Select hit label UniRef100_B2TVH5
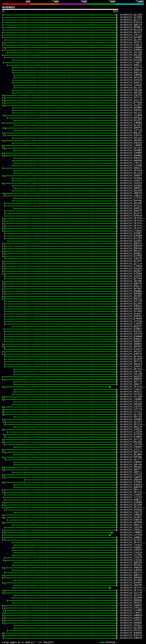Screen dimensions: 146x644 pyautogui.click(x=131, y=278)
